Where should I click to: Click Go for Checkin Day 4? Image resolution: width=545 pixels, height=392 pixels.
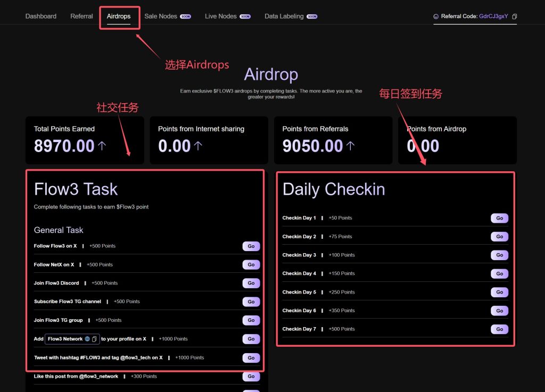point(499,273)
